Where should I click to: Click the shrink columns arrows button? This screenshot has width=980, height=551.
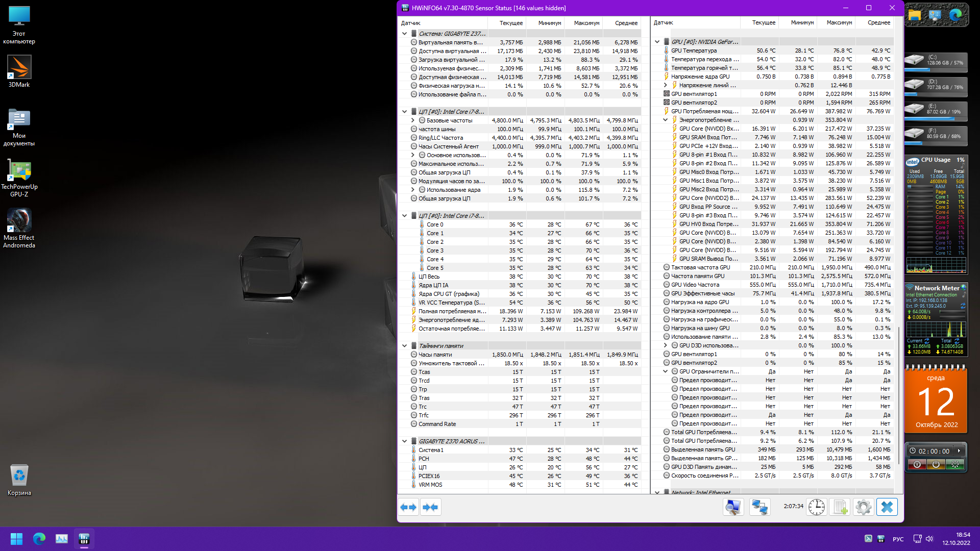coord(430,507)
